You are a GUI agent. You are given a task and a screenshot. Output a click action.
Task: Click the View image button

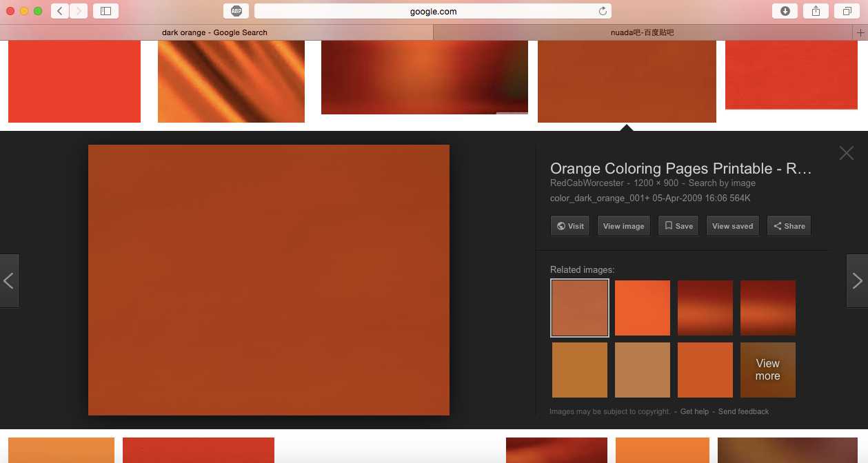pyautogui.click(x=623, y=226)
